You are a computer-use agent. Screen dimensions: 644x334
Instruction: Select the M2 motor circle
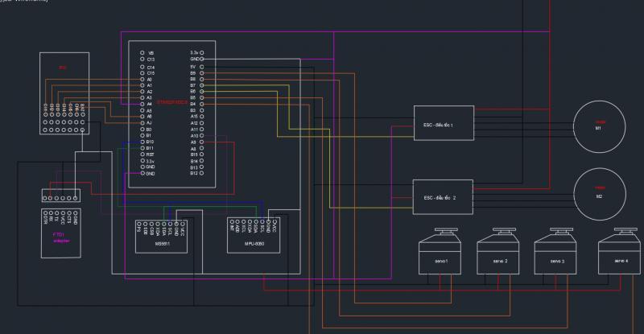(x=598, y=192)
